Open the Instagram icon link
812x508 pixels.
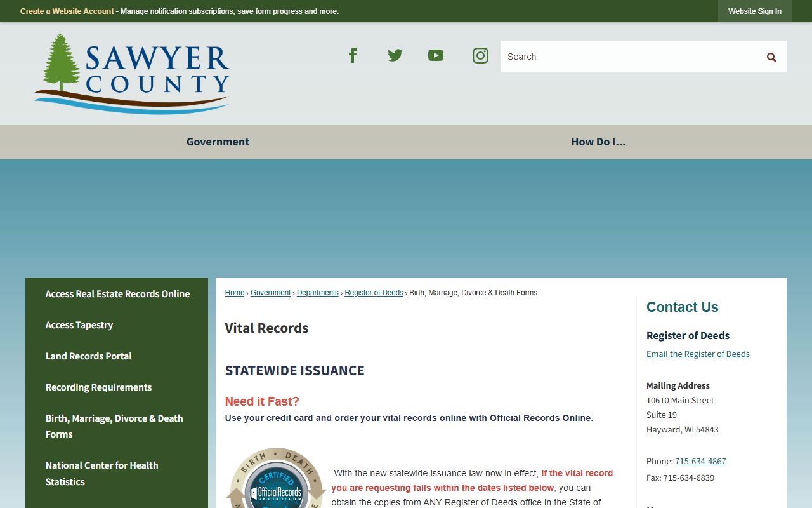(480, 56)
